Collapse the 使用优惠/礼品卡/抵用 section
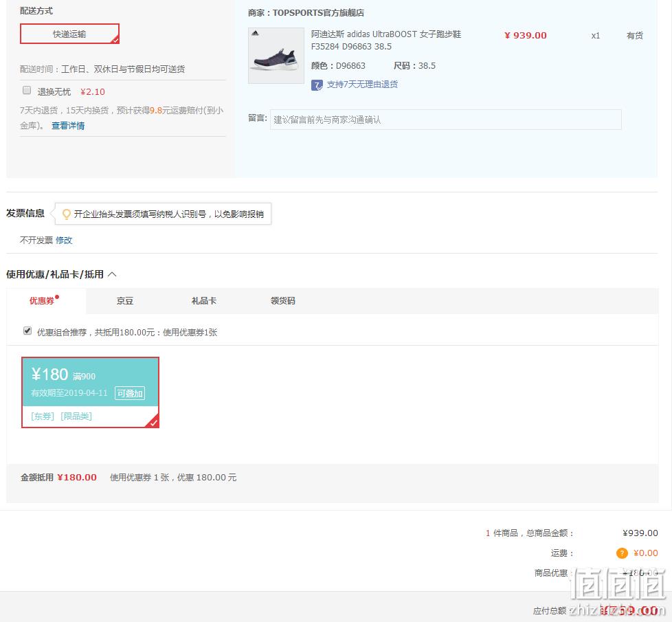This screenshot has width=672, height=622. click(112, 274)
